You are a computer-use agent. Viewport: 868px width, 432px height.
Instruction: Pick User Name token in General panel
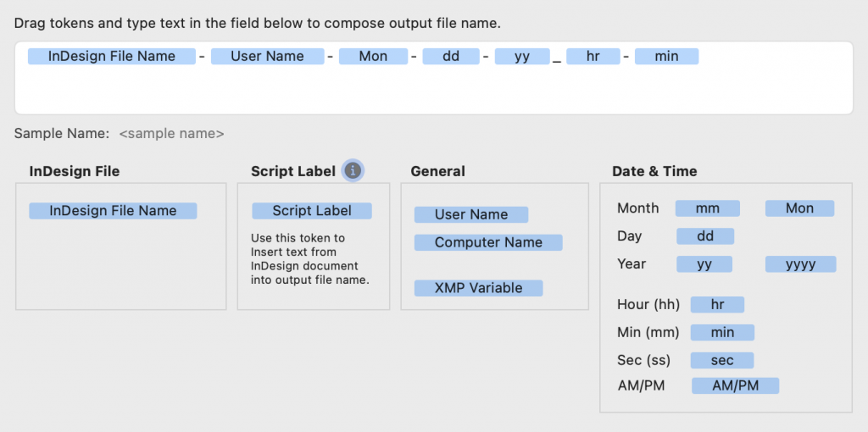(x=471, y=214)
